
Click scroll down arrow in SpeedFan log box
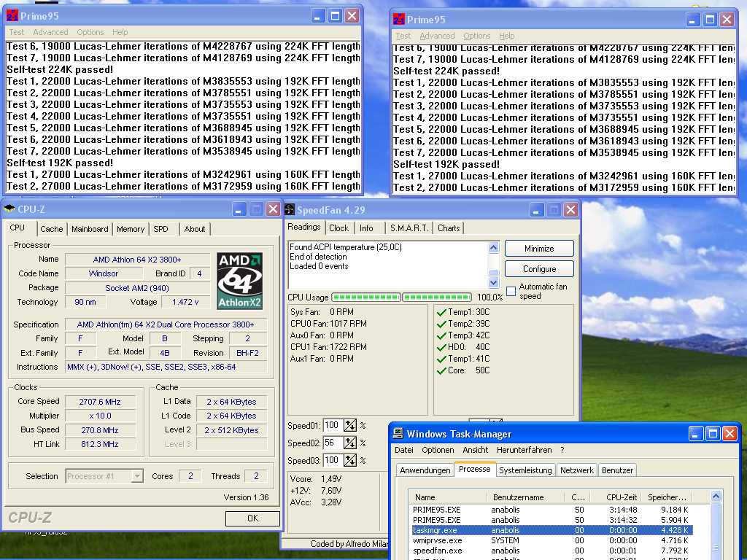point(494,282)
